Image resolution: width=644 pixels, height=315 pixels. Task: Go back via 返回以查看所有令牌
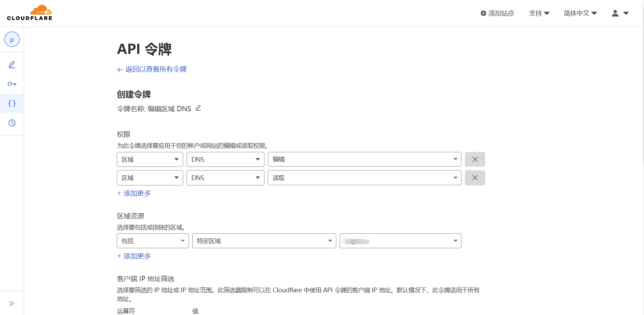click(152, 69)
